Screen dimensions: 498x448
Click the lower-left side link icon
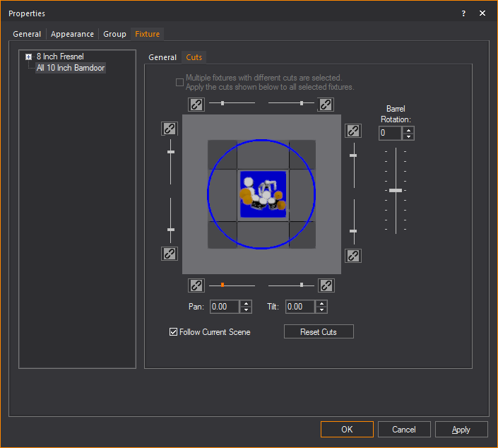[x=170, y=253]
